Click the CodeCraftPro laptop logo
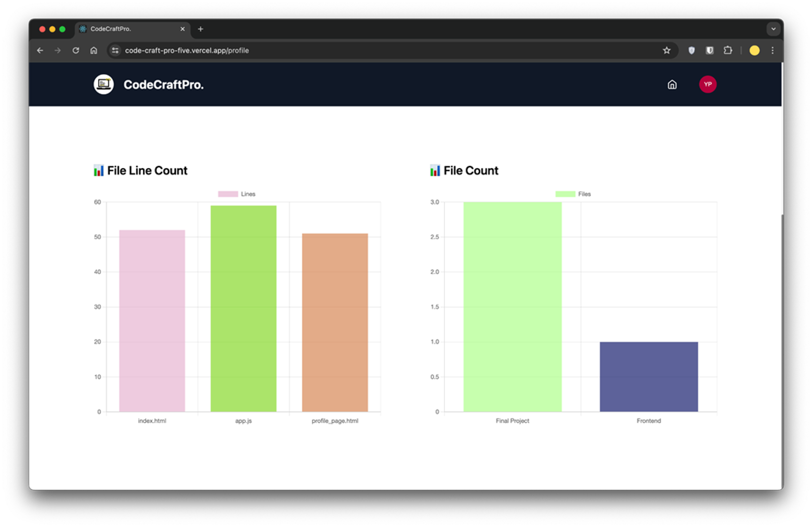Image resolution: width=812 pixels, height=527 pixels. coord(104,84)
